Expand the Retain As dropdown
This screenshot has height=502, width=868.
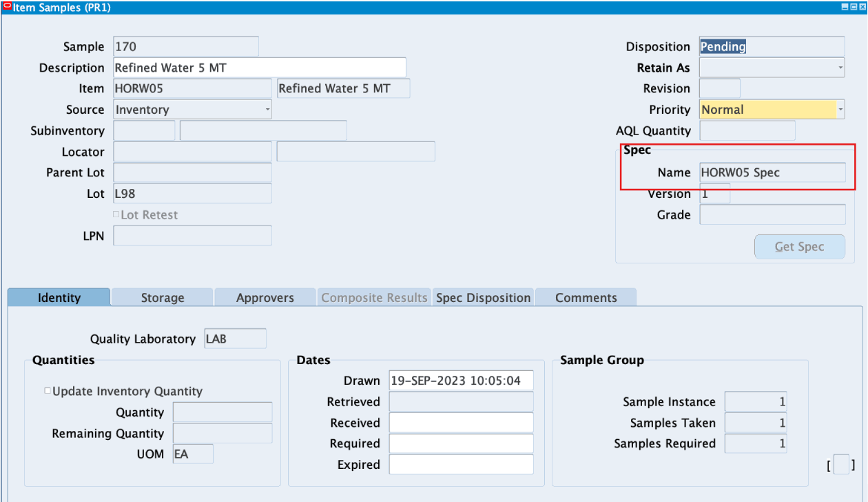772,68
